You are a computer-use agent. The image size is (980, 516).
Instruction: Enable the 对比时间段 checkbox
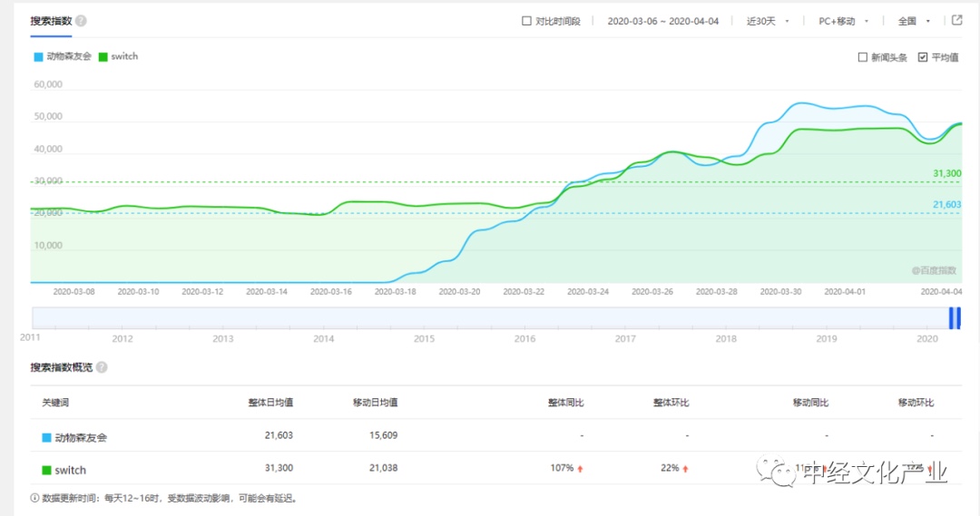(x=526, y=21)
